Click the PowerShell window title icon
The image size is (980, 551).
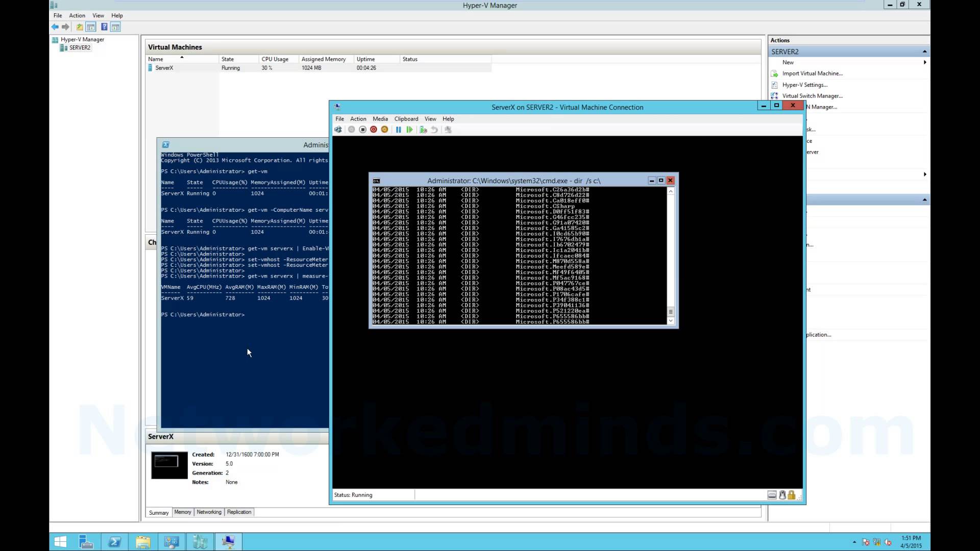165,145
